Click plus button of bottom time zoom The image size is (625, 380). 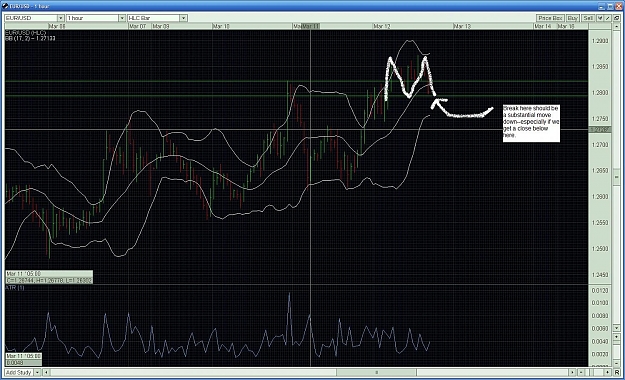click(x=607, y=372)
